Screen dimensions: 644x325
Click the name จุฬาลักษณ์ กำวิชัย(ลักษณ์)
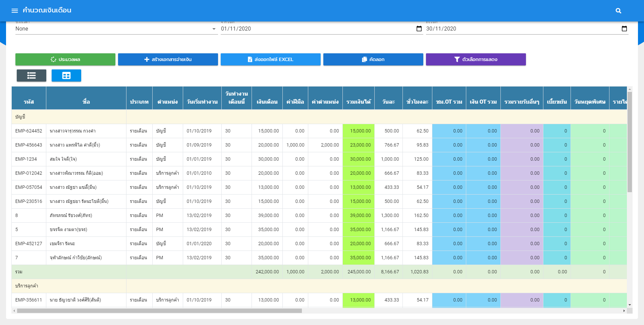75,258
